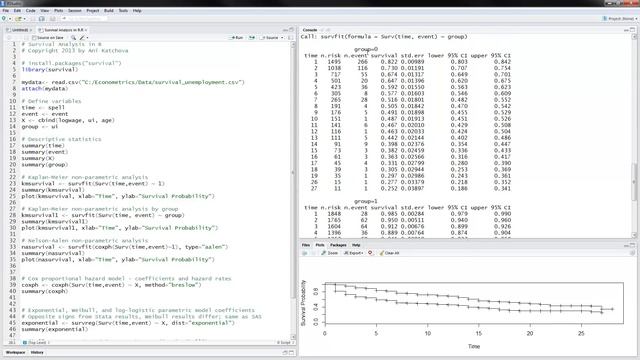
Task: Maximize the Plots pane
Action: tap(632, 245)
